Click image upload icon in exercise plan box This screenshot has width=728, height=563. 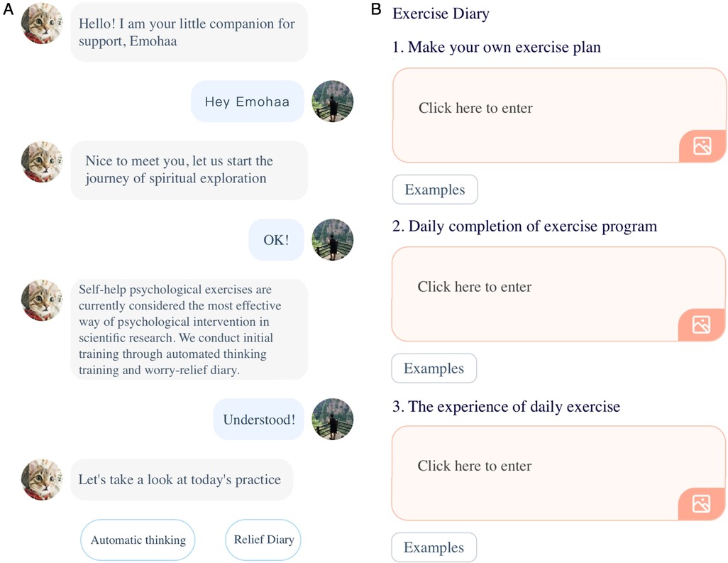702,146
